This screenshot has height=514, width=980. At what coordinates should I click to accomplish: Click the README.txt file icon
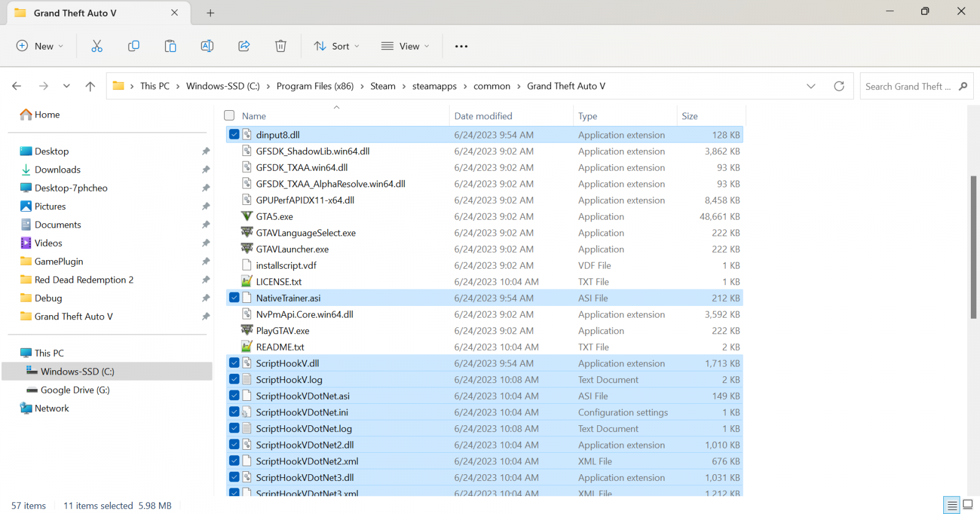[x=247, y=347]
